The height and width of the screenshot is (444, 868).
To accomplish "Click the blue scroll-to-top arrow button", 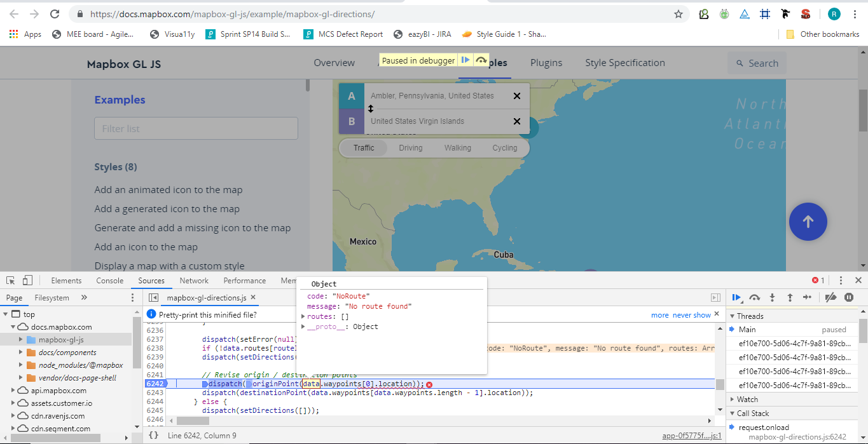I will tap(808, 222).
